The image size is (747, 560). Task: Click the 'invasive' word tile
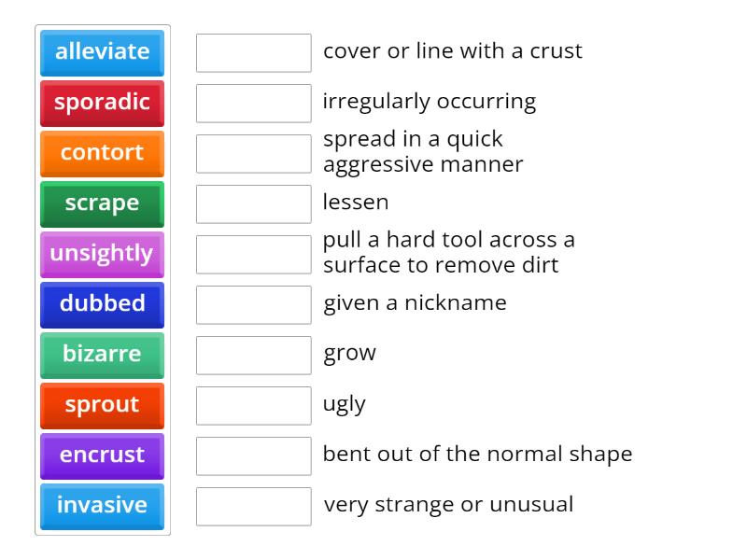(x=102, y=506)
